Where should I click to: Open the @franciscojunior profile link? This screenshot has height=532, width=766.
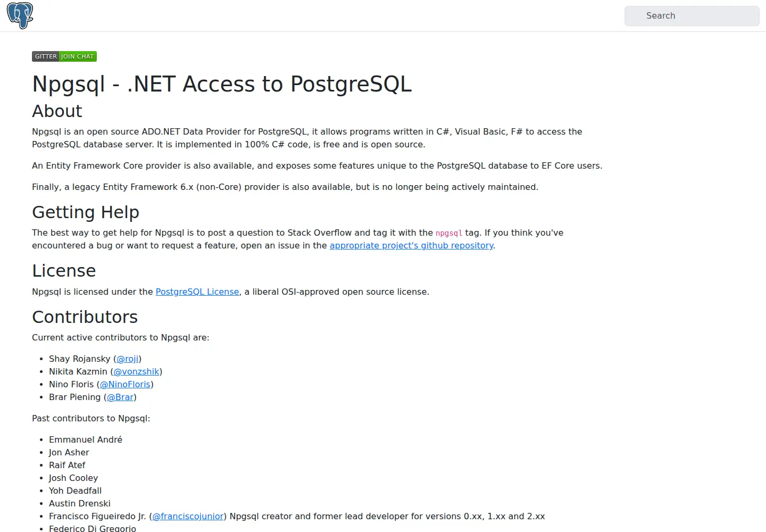click(x=188, y=516)
